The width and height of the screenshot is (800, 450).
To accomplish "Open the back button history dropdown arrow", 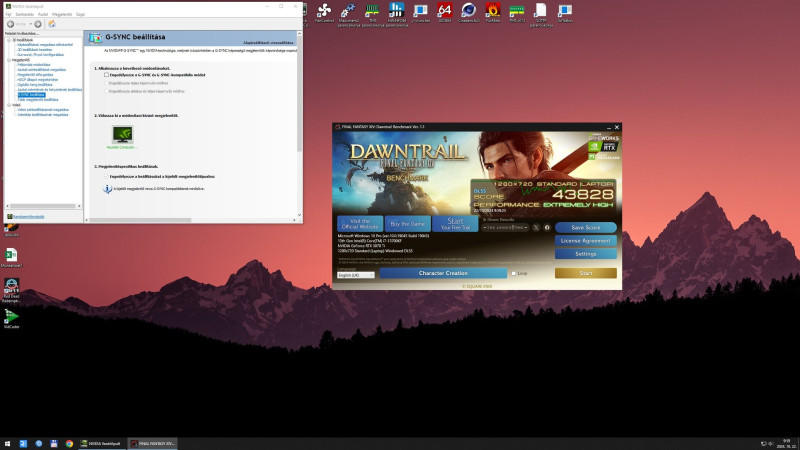I will [x=30, y=24].
